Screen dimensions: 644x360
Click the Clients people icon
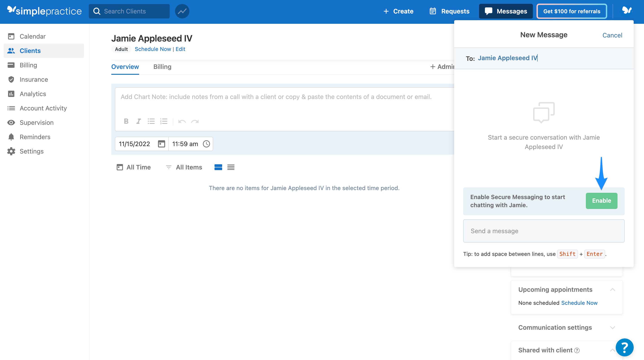11,51
